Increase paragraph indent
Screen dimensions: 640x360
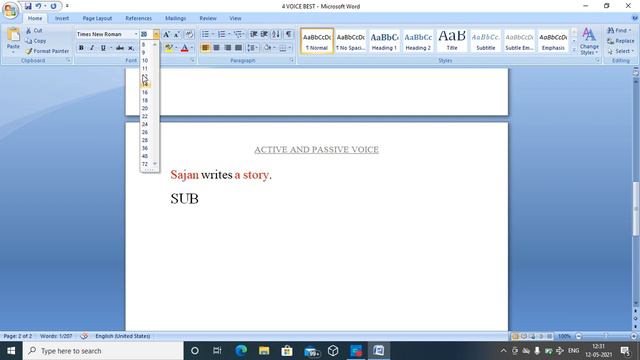(x=264, y=34)
